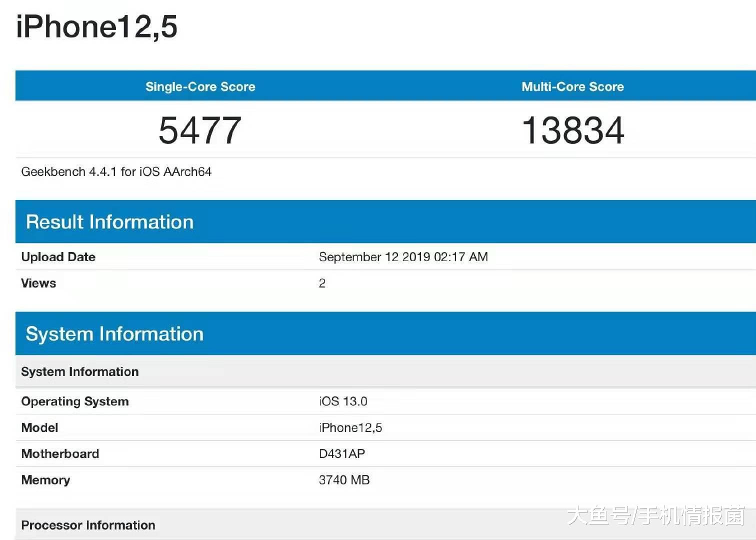Select the Motherboard label
The height and width of the screenshot is (540, 756).
coord(60,453)
